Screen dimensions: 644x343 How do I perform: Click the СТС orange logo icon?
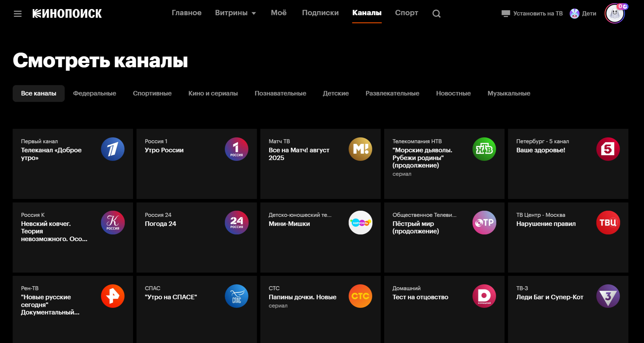coord(360,296)
